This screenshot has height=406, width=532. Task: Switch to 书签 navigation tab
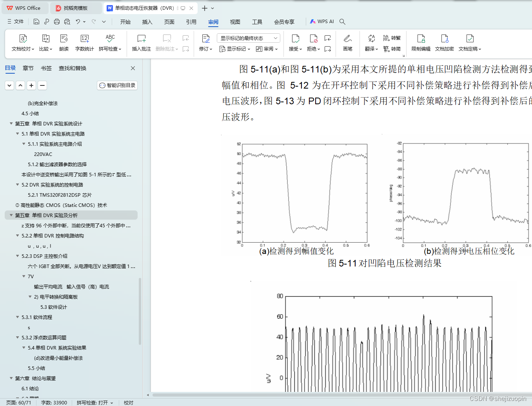tap(46, 68)
